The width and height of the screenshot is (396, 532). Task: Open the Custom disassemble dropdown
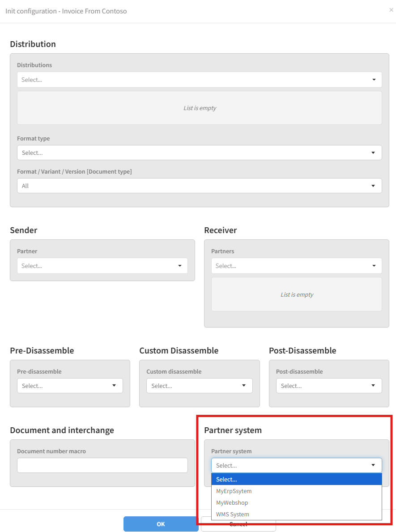[199, 386]
